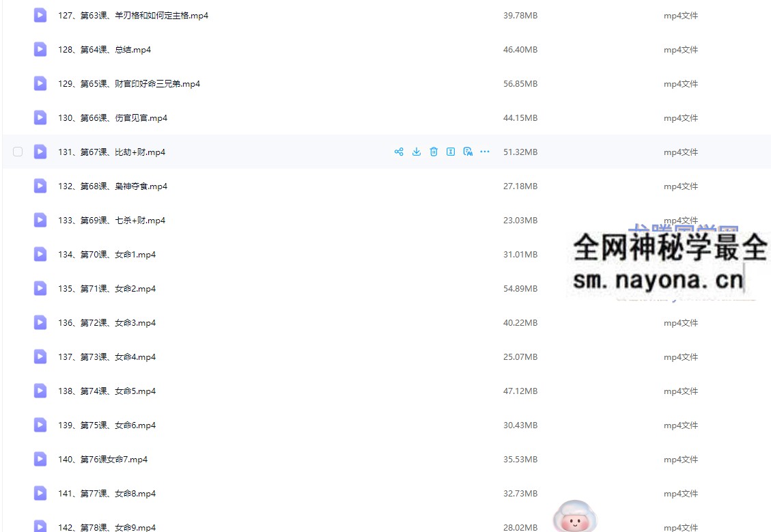Click the video icon of 135、第71课、女命2
The image size is (771, 532).
click(40, 288)
